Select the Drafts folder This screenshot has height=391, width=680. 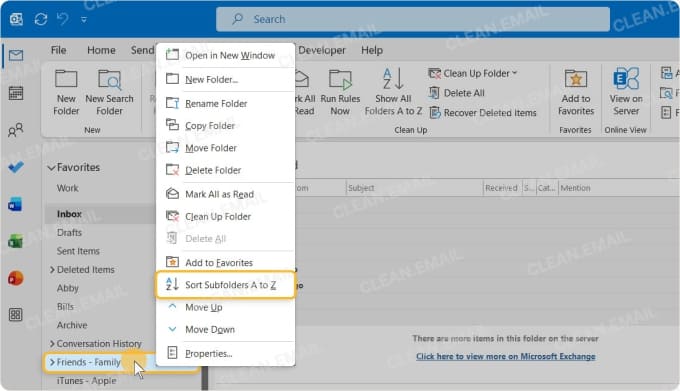point(69,232)
